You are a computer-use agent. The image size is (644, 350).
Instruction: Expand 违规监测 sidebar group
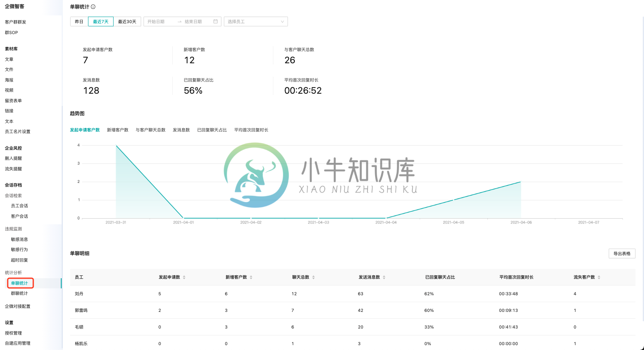(x=13, y=229)
